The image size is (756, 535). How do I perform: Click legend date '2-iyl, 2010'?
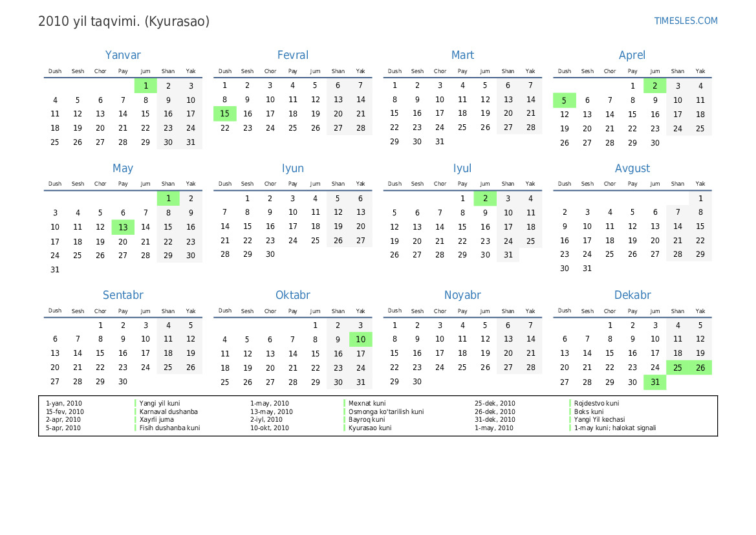[266, 420]
